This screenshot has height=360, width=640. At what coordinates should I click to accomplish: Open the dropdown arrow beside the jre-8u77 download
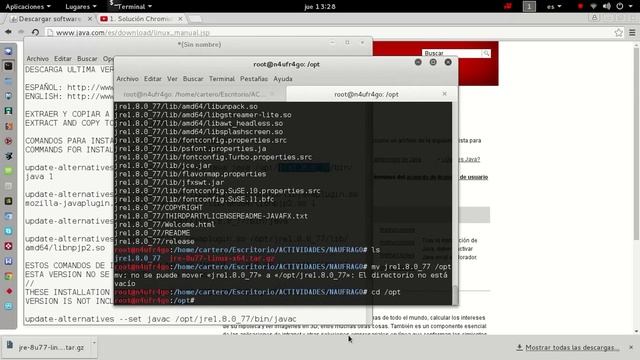point(93,343)
